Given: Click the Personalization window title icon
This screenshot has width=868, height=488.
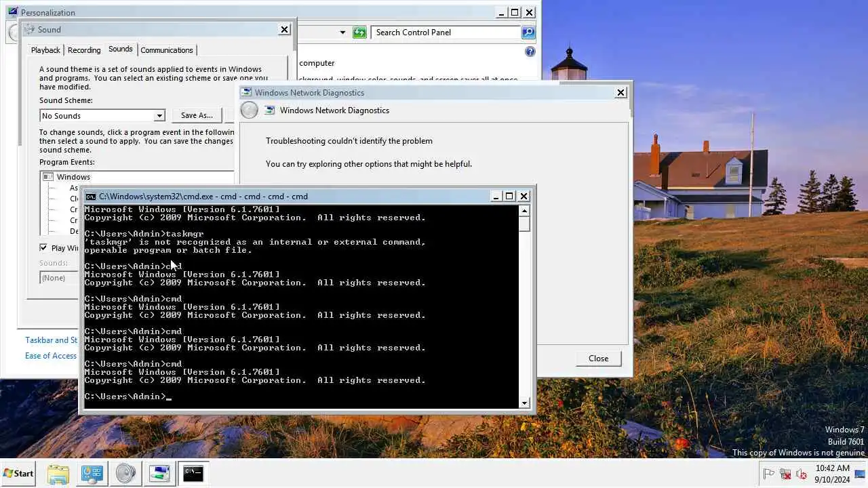Looking at the screenshot, I should pos(12,12).
